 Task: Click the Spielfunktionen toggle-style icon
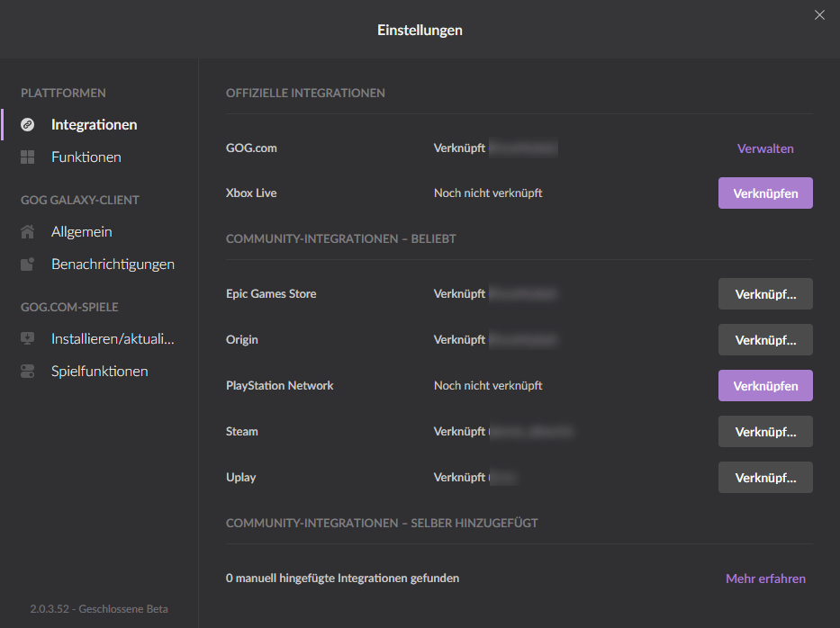(x=27, y=371)
